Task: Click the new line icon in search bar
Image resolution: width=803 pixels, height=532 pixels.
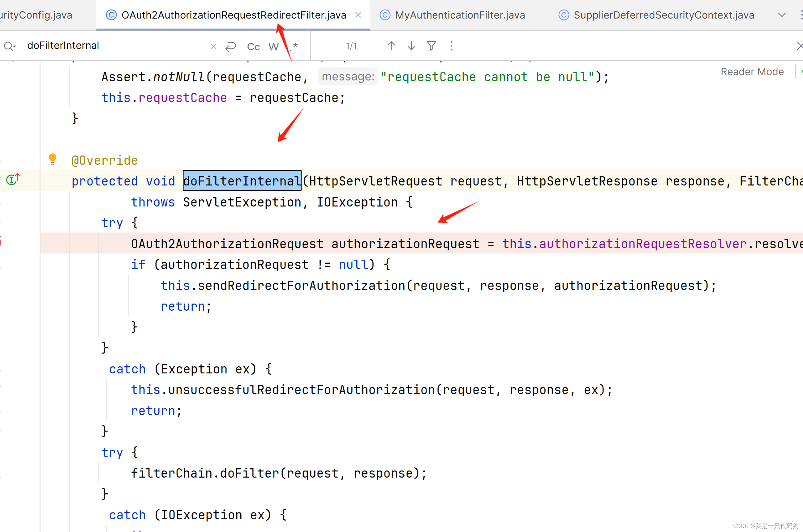Action: (230, 46)
